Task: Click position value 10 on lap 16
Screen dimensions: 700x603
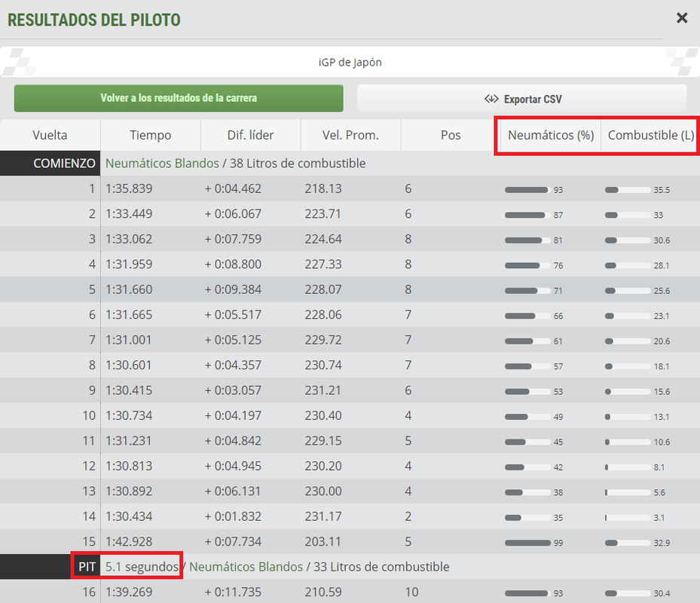Action: [x=411, y=592]
